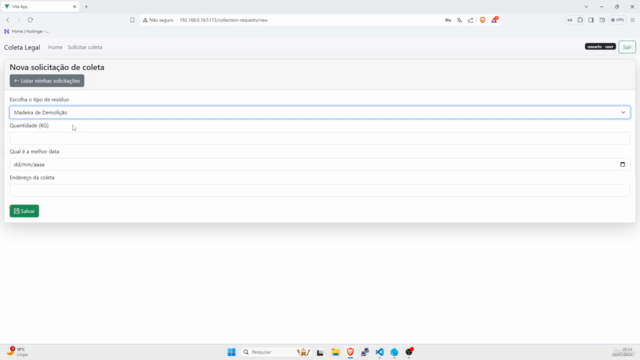
Task: Open the Python app taskbar icon
Action: pyautogui.click(x=365, y=352)
